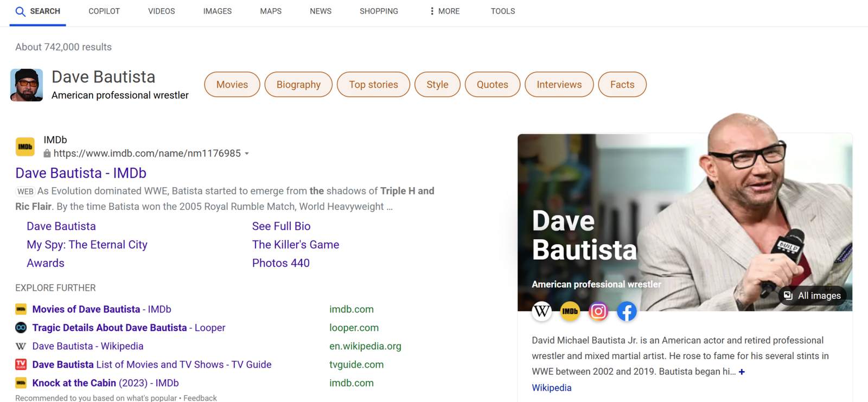
Task: Expand the truncated biography with plus sign
Action: [x=742, y=372]
